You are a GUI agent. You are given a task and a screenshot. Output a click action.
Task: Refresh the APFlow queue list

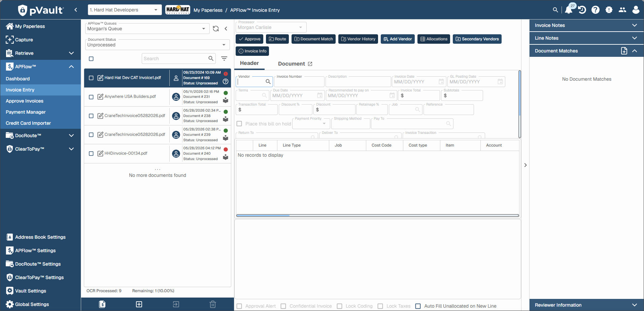tap(216, 29)
